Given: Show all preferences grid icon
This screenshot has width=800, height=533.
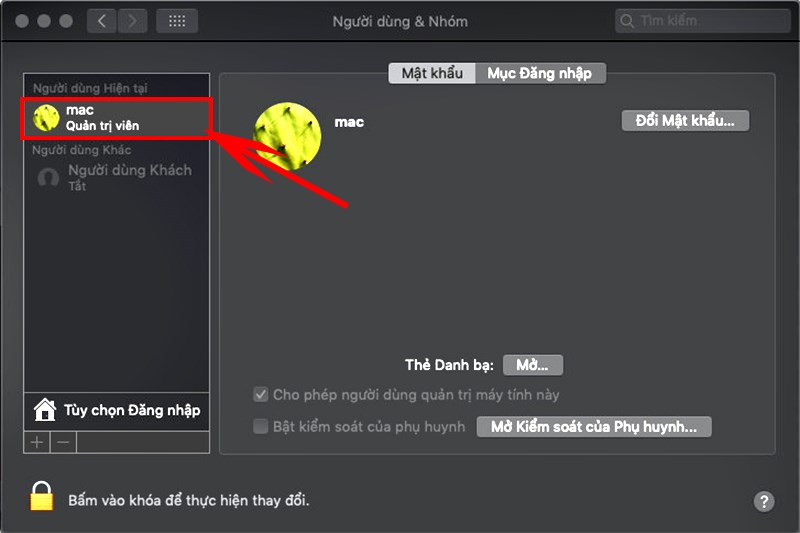Looking at the screenshot, I should (x=177, y=21).
